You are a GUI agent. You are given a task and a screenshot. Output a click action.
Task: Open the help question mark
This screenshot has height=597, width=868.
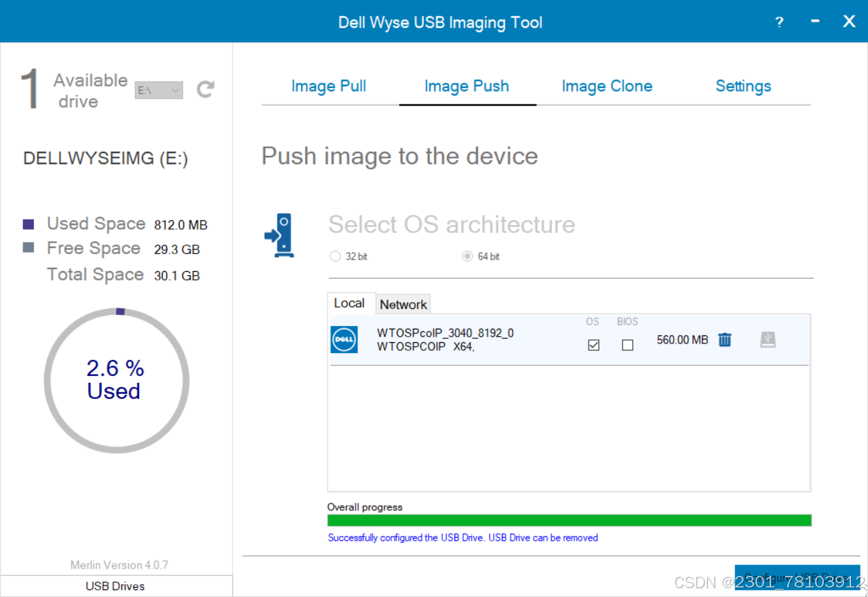[x=779, y=22]
